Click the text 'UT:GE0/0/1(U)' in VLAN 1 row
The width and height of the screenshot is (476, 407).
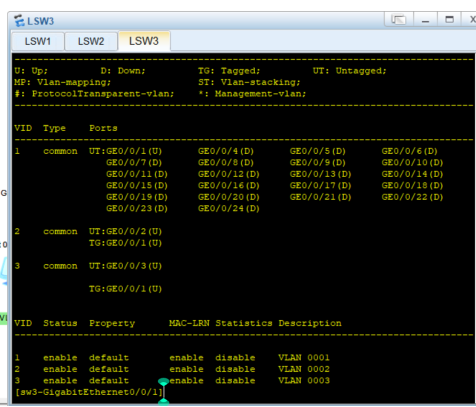click(125, 151)
